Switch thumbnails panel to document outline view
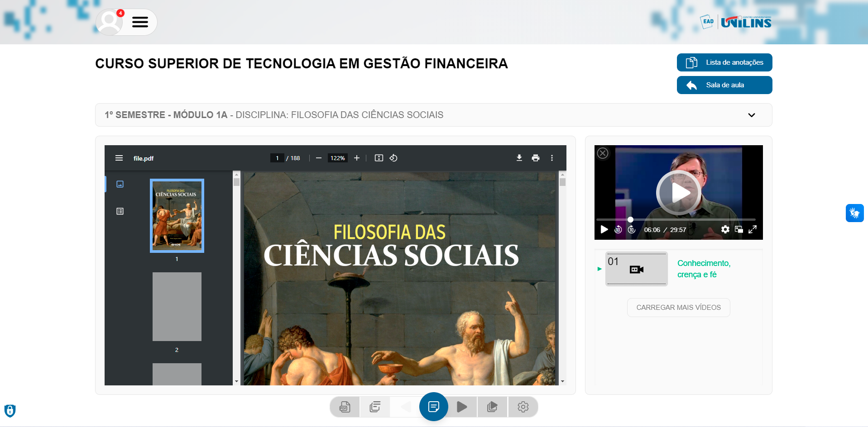 click(120, 211)
